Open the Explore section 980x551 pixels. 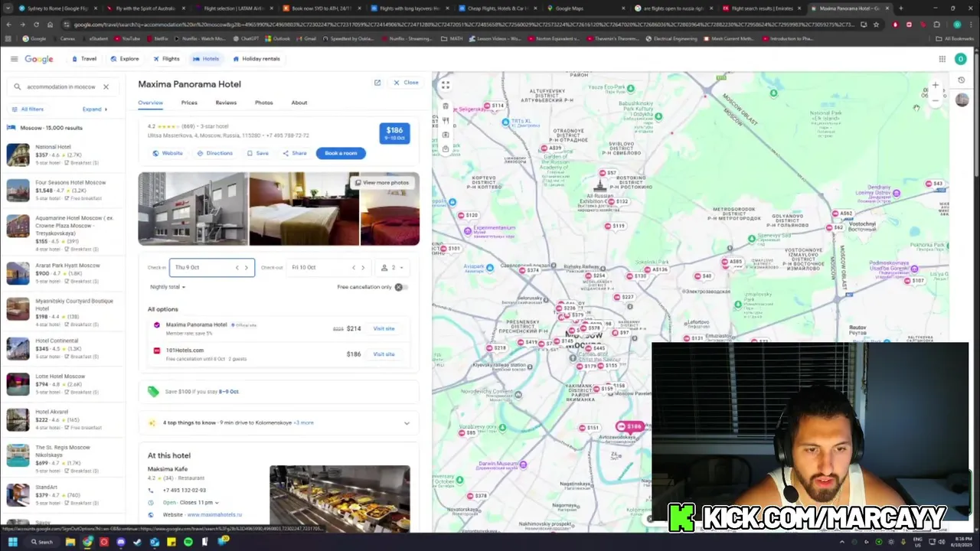pyautogui.click(x=125, y=59)
